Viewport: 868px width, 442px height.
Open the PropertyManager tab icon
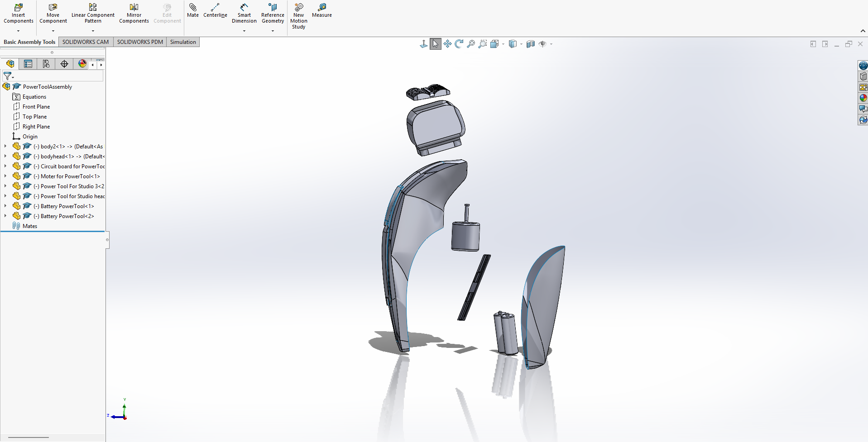point(28,64)
